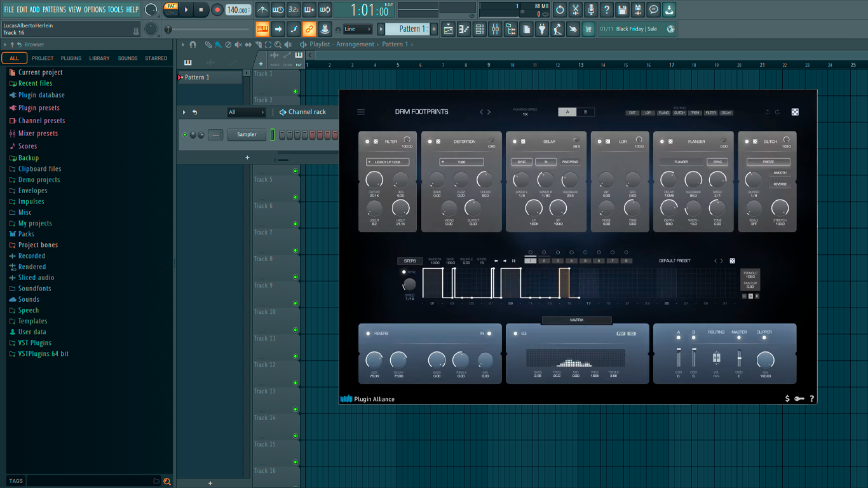
Task: Click plugin question mark help icon
Action: click(811, 399)
